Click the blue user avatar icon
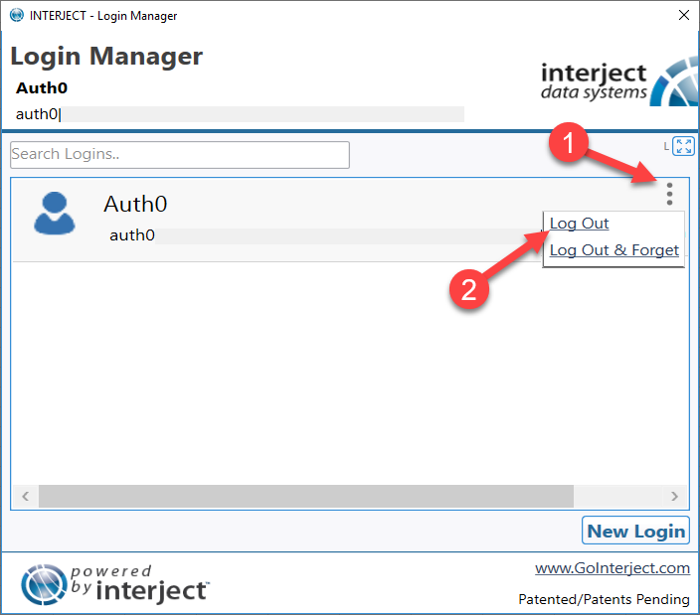The width and height of the screenshot is (700, 615). point(55,213)
